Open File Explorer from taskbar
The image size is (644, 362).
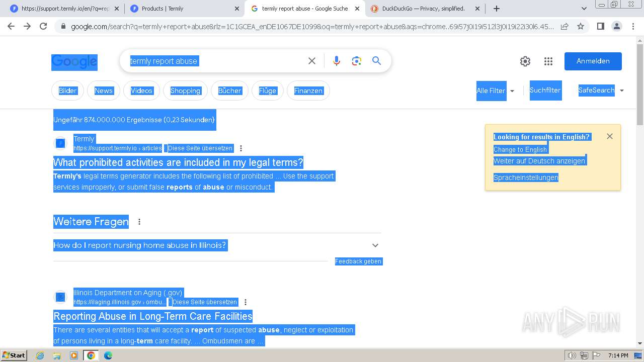pos(57,355)
